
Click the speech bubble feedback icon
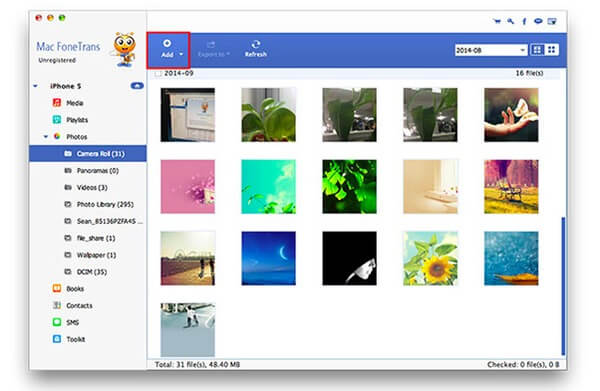538,21
